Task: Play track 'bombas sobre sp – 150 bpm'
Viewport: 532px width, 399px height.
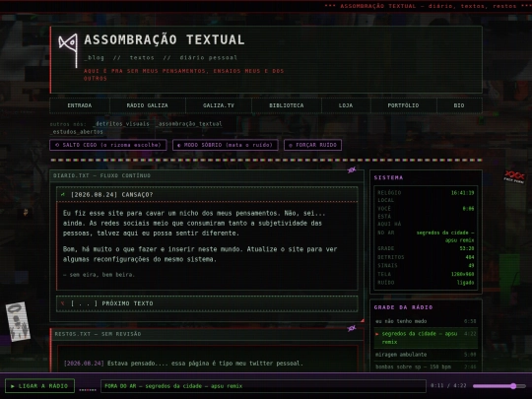Action: [x=426, y=366]
